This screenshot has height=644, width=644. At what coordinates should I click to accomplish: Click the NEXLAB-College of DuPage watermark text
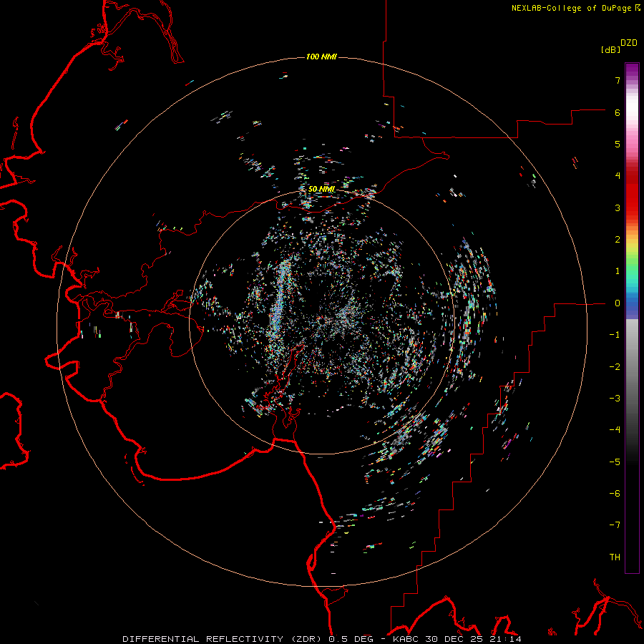click(x=572, y=8)
